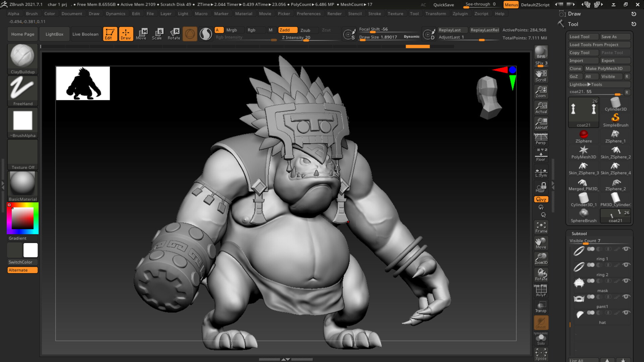Select the SimpleBrush tool
This screenshot has height=362, width=644.
point(615,118)
